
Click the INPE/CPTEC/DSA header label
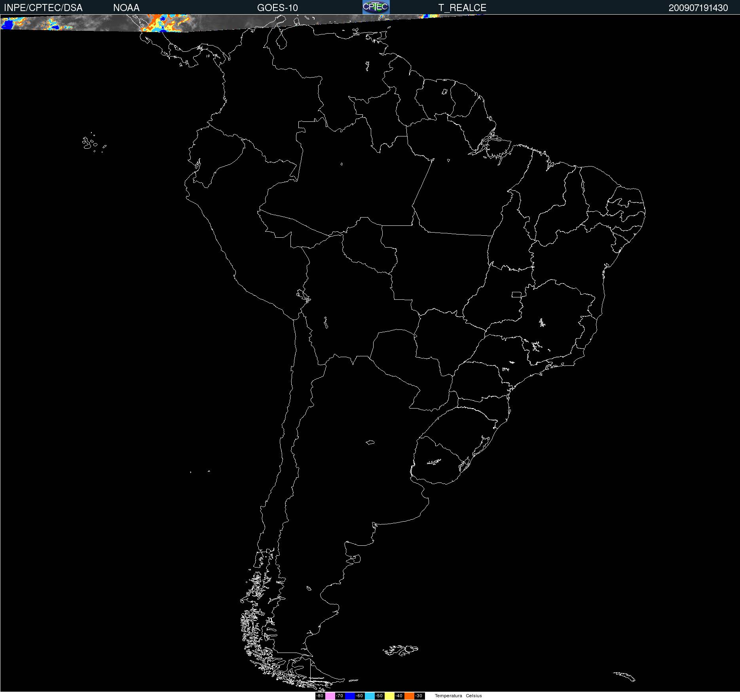click(x=43, y=8)
